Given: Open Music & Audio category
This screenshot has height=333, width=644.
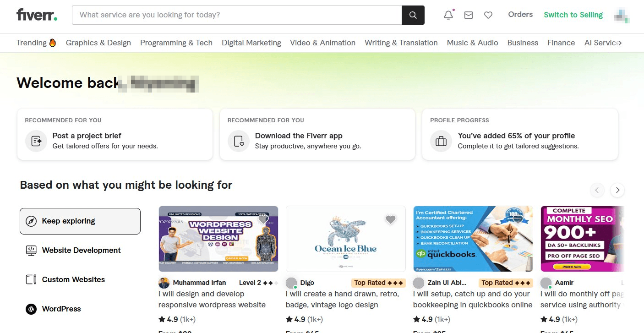Looking at the screenshot, I should click(x=472, y=43).
